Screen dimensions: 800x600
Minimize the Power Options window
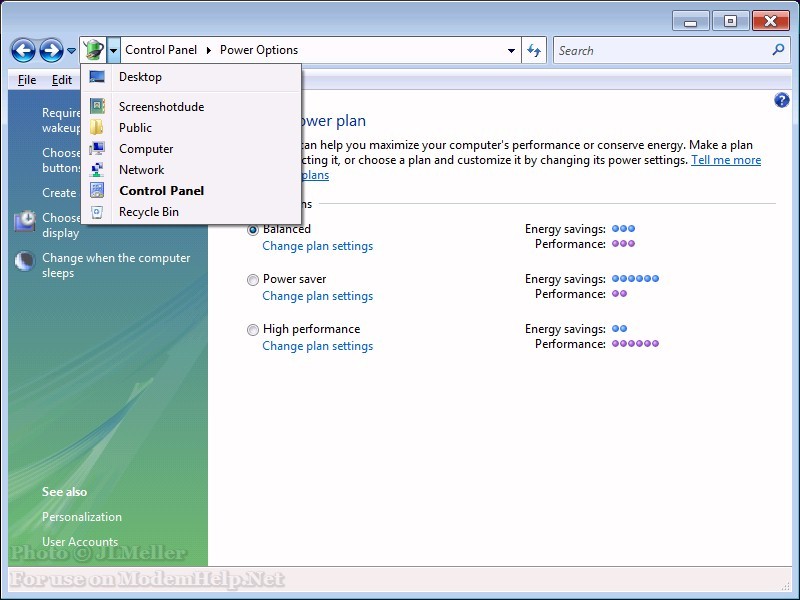(x=690, y=22)
